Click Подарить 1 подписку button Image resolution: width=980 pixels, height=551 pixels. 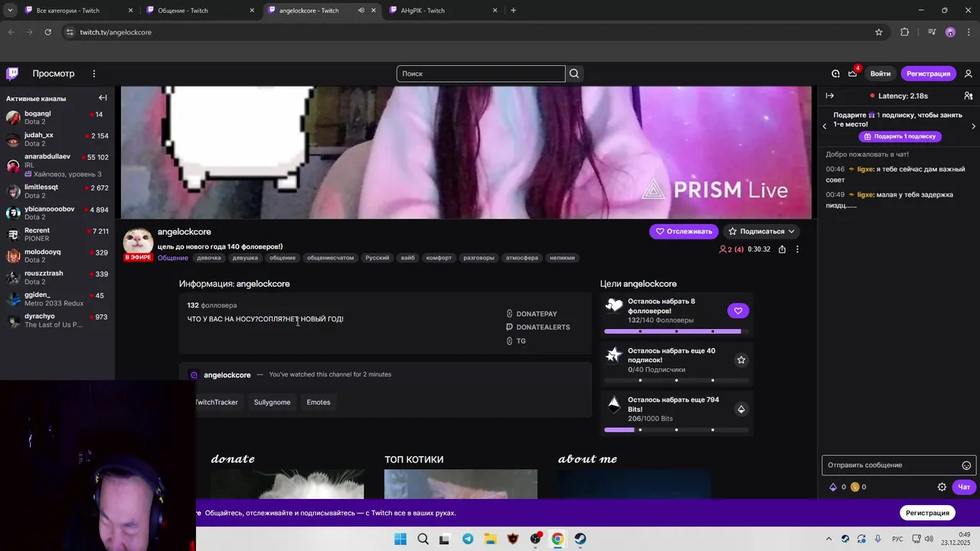point(900,136)
